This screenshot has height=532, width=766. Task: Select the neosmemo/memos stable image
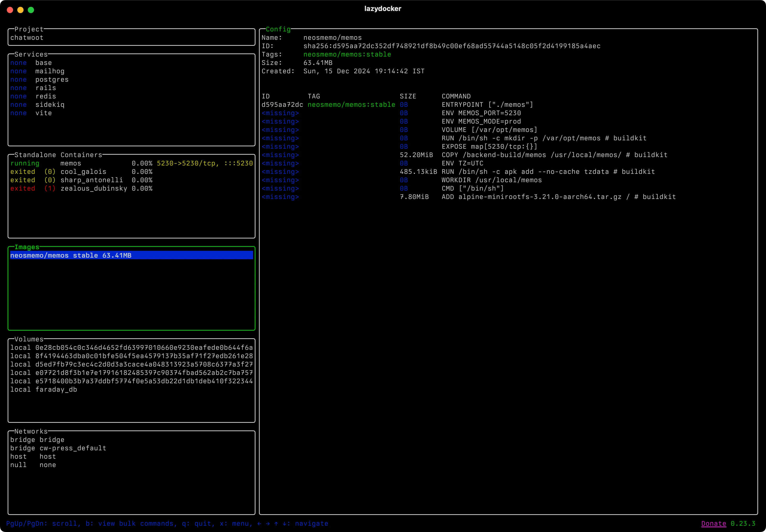(71, 255)
